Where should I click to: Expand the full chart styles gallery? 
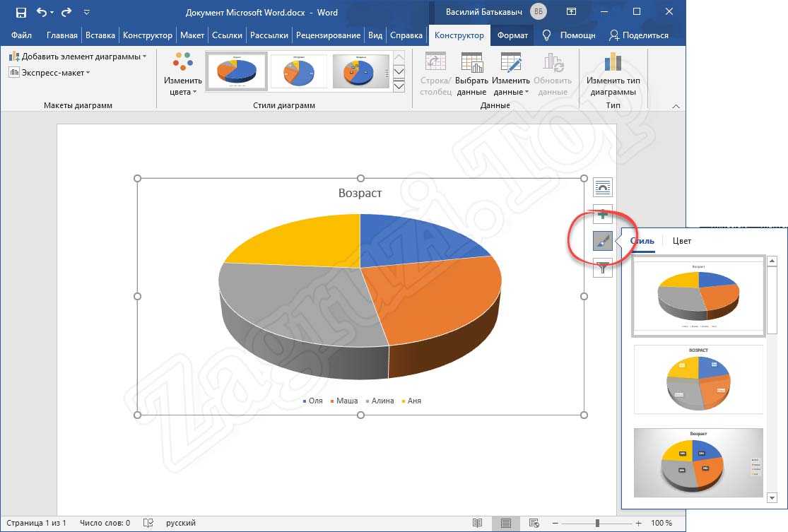point(399,86)
